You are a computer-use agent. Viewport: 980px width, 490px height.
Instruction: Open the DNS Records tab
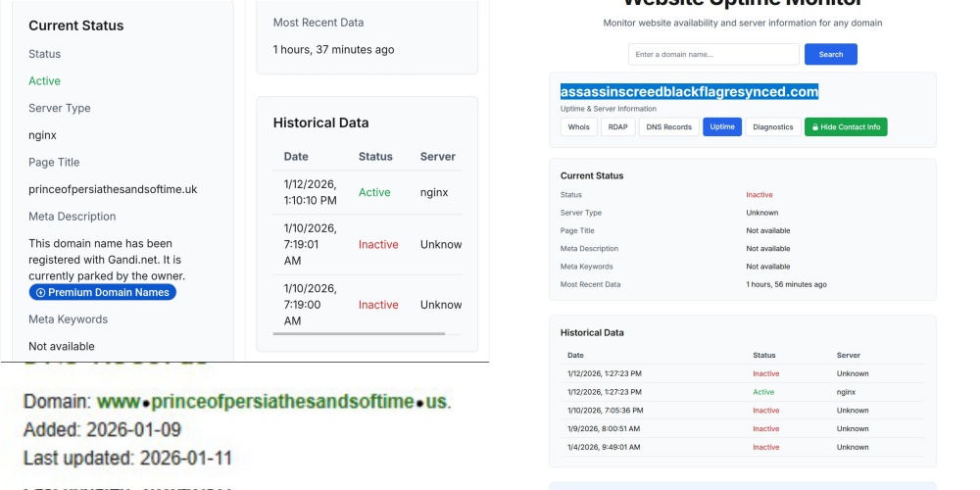(x=668, y=127)
